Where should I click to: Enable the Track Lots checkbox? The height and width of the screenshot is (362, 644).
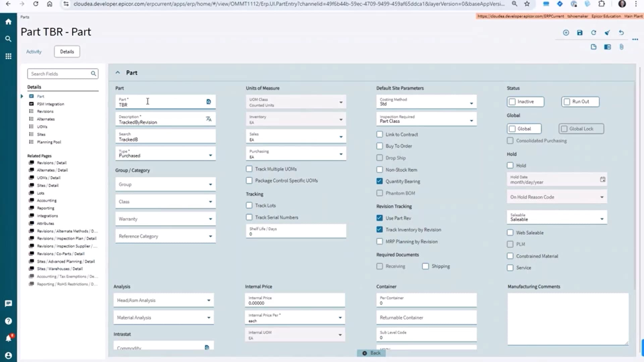[249, 205]
